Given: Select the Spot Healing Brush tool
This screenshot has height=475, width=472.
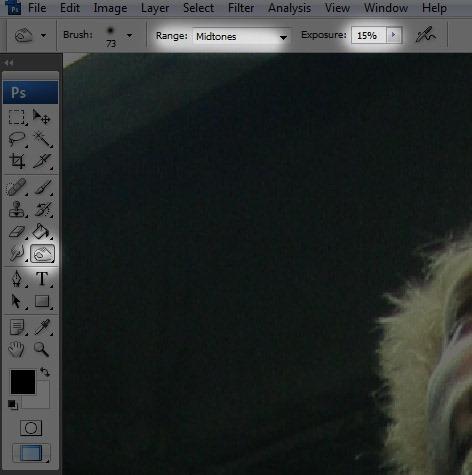Looking at the screenshot, I should pos(16,187).
